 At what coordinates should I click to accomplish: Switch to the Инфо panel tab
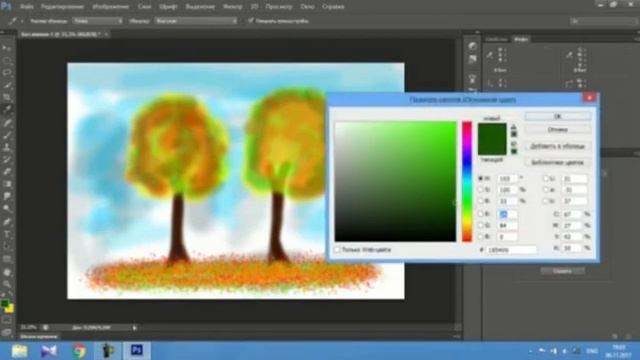[521, 39]
